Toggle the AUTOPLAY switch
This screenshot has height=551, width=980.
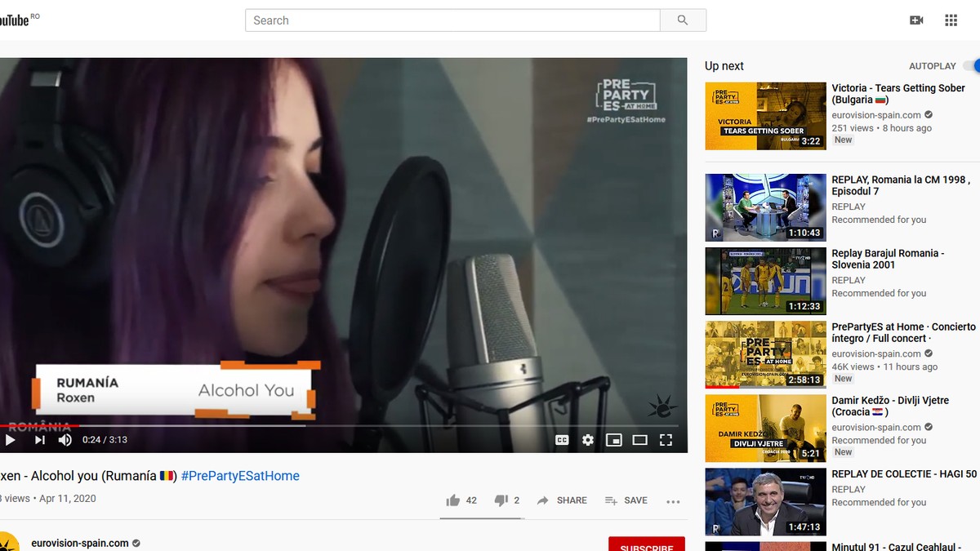point(972,66)
